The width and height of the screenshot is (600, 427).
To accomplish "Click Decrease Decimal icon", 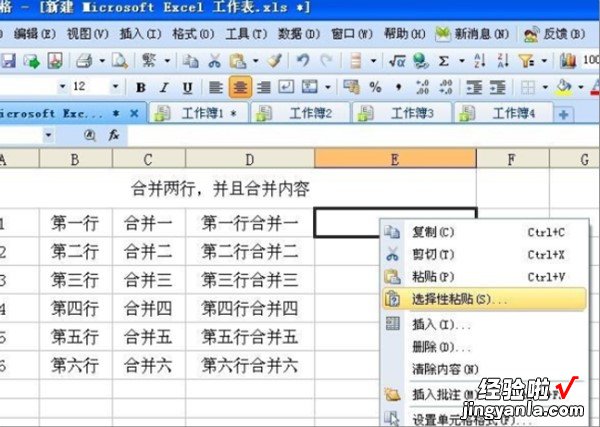I will pos(446,88).
